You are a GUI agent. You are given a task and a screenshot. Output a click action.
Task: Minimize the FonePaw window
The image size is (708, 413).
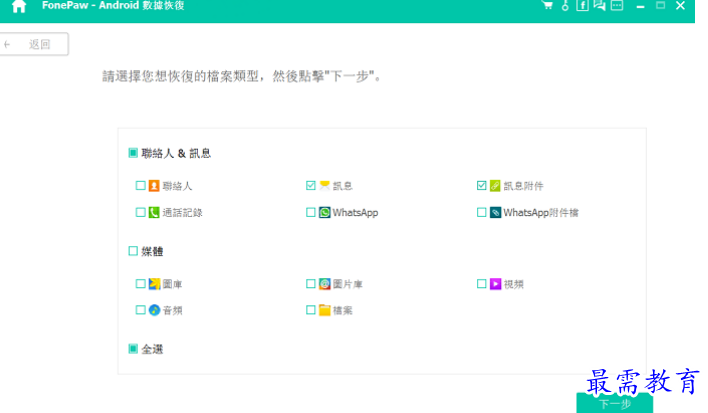pyautogui.click(x=640, y=6)
